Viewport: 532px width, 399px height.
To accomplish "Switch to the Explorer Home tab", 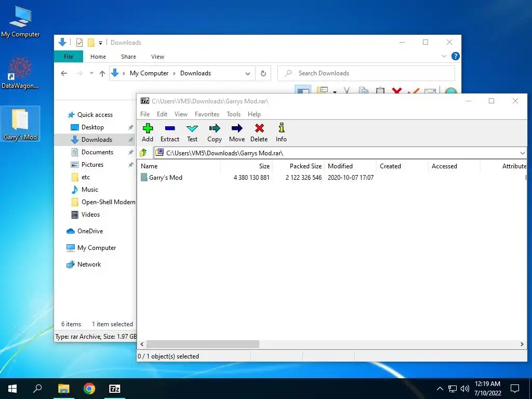I will 98,57.
